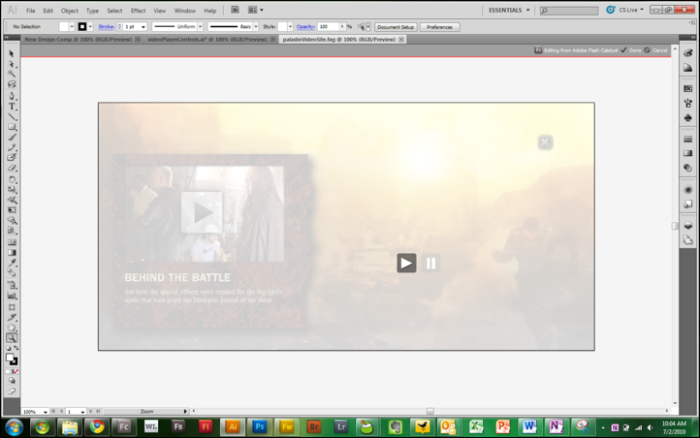This screenshot has width=700, height=438.
Task: Open the Uniform width profile dropdown
Action: point(200,27)
